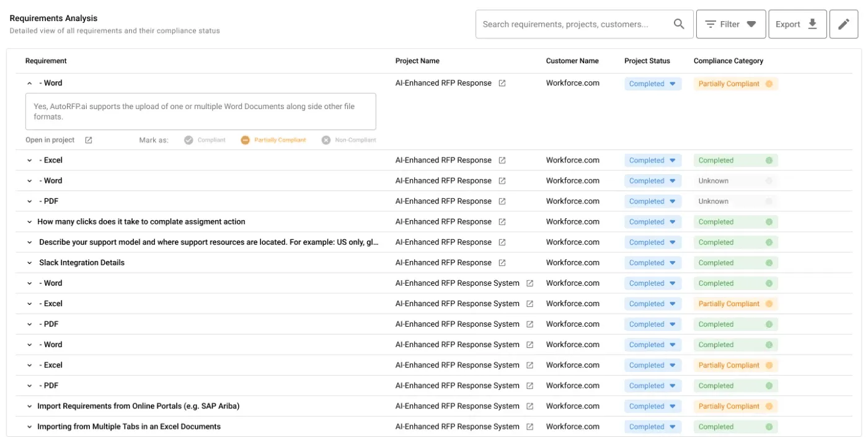Viewport: 868px width, 437px height.
Task: Open project link icon for 'Import Requirements from Online Portals' row
Action: [530, 406]
